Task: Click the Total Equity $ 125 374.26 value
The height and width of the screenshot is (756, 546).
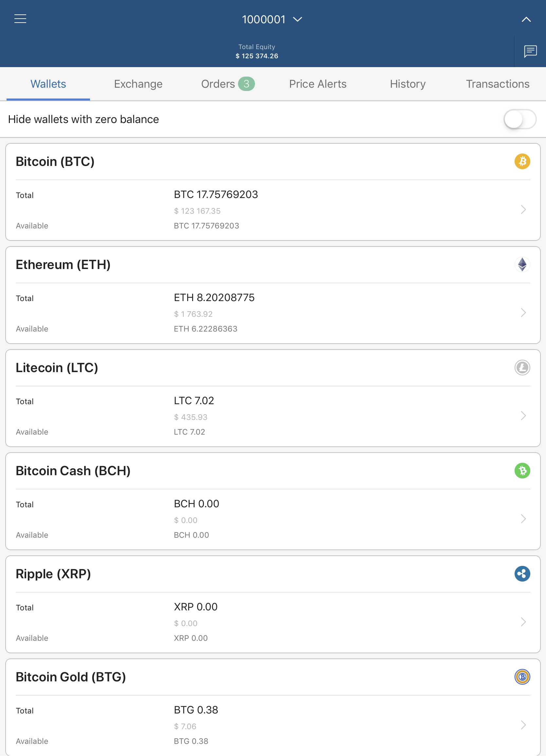Action: coord(257,56)
